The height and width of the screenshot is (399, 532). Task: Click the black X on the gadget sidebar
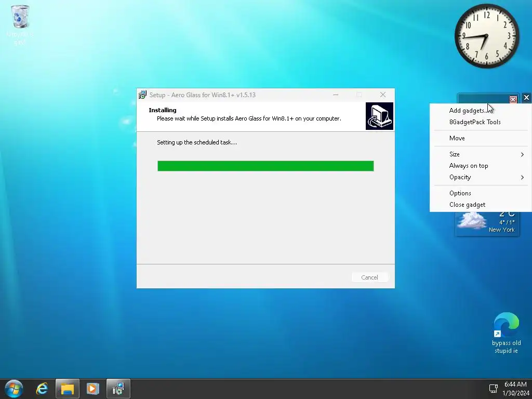tap(526, 98)
